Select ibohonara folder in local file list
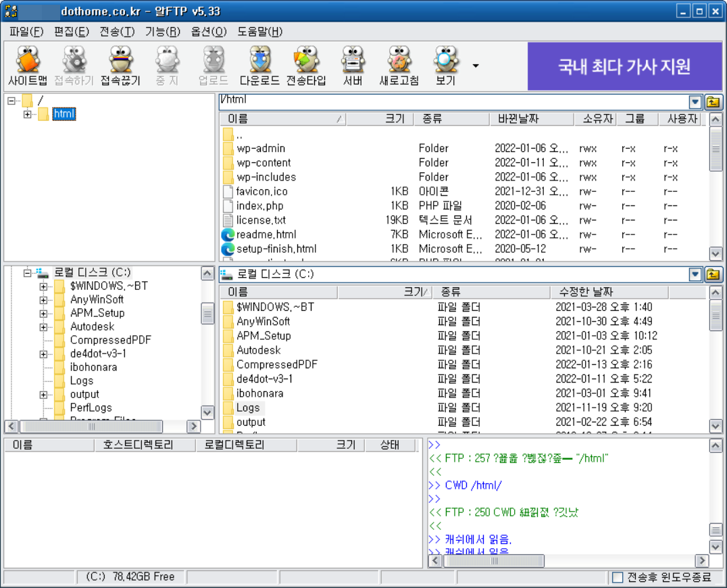The image size is (727, 588). point(259,393)
